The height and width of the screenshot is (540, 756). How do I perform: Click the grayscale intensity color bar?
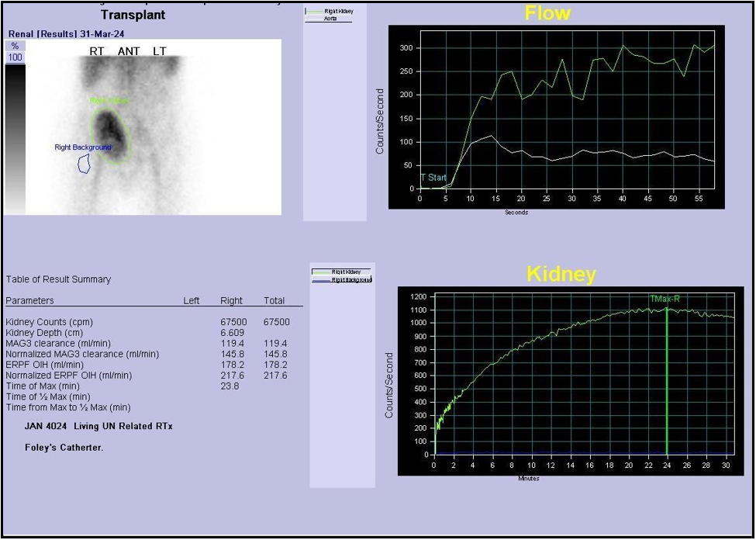[x=15, y=138]
